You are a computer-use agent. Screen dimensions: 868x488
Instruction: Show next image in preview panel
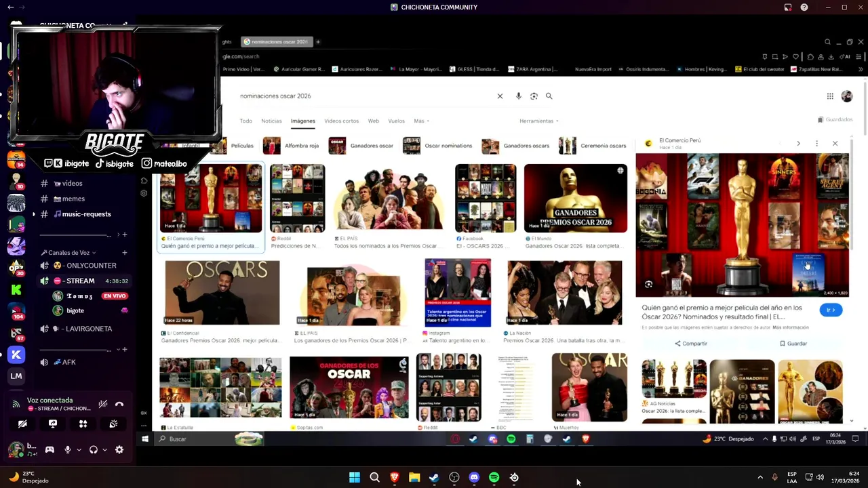pyautogui.click(x=798, y=144)
